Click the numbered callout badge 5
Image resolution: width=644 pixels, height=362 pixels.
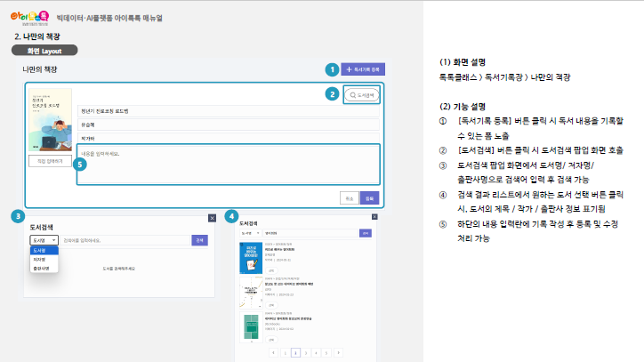coord(81,164)
